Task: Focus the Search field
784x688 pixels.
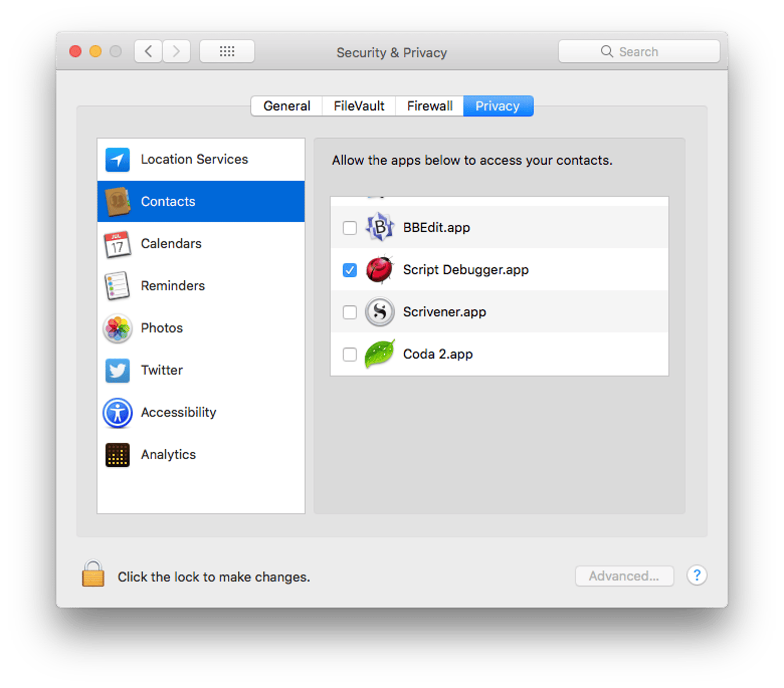Action: (639, 51)
